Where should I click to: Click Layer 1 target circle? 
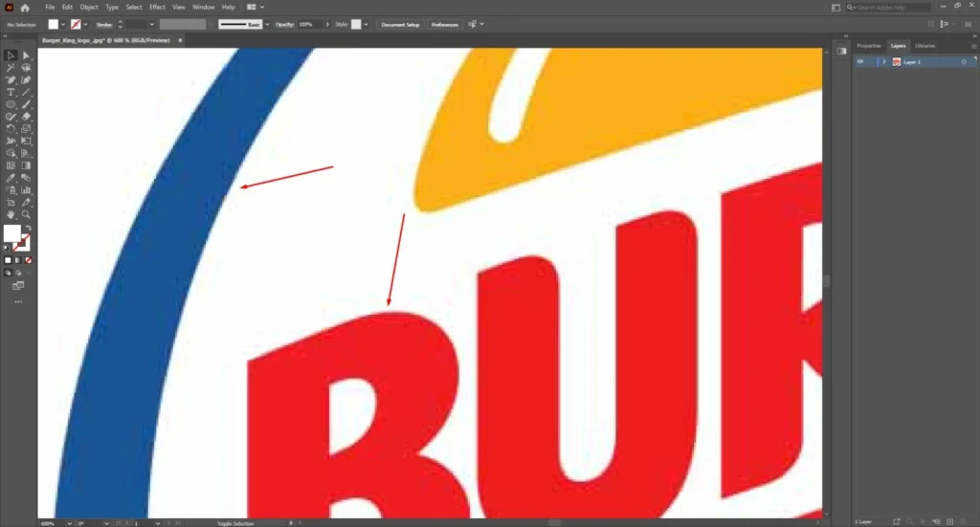[x=964, y=62]
